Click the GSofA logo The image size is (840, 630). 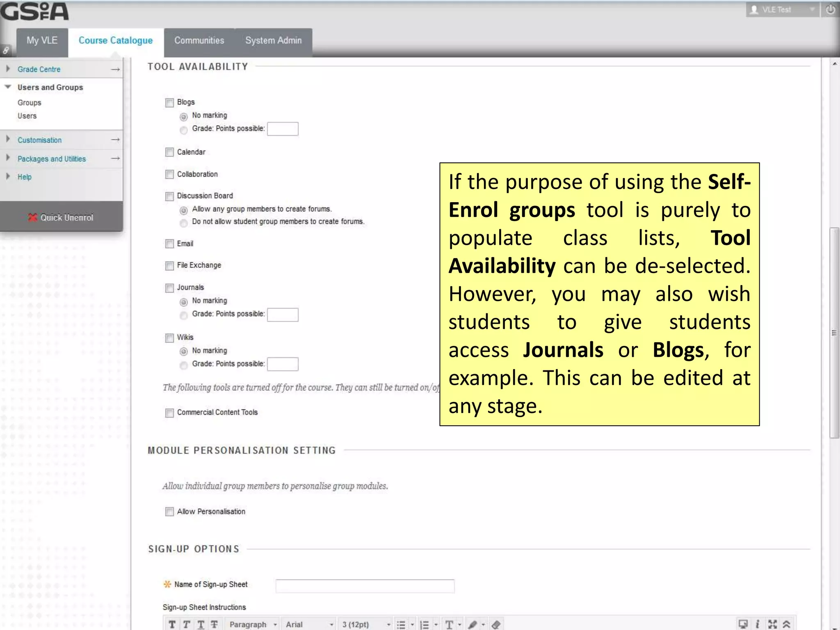point(34,12)
